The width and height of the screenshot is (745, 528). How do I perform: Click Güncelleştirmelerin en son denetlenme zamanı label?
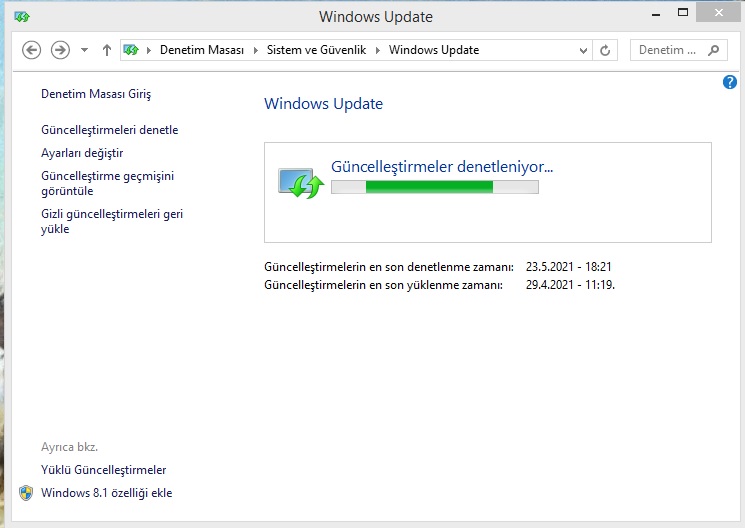point(389,267)
